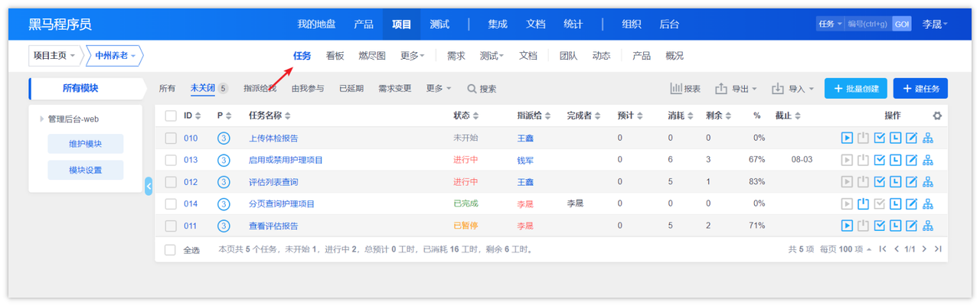Image resolution: width=980 pixels, height=306 pixels.
Task: Sort tasks by 任务名称 column
Action: click(x=269, y=116)
